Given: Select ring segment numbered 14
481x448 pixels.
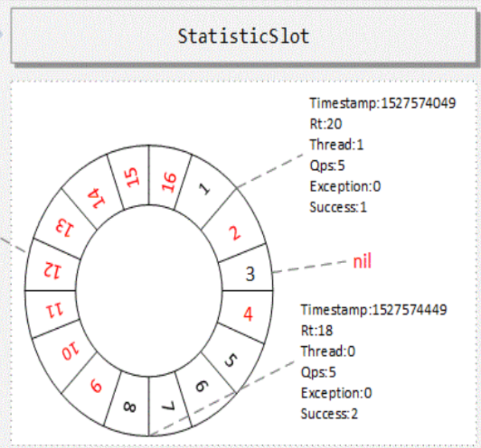Looking at the screenshot, I should click(x=96, y=198).
